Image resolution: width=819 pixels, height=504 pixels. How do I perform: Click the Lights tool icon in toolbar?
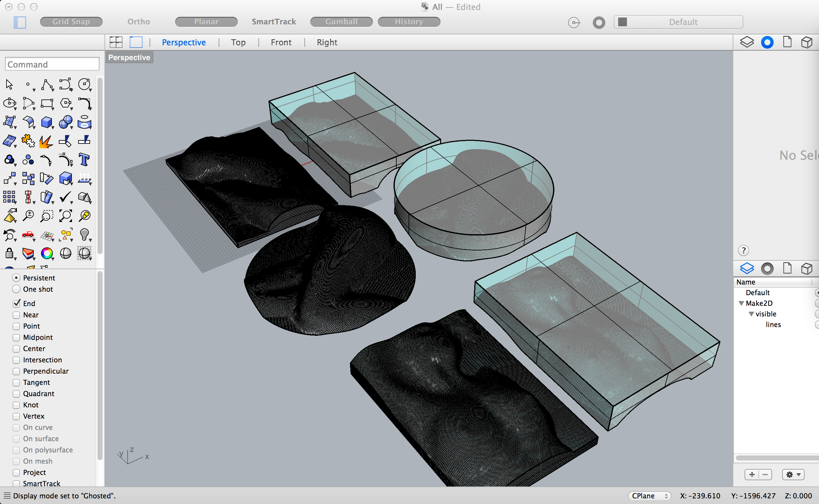84,235
